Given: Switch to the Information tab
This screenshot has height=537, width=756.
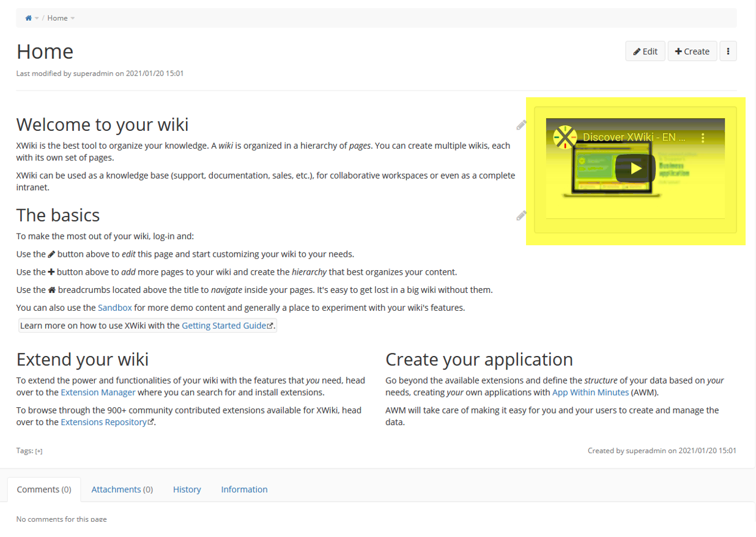Looking at the screenshot, I should (244, 489).
